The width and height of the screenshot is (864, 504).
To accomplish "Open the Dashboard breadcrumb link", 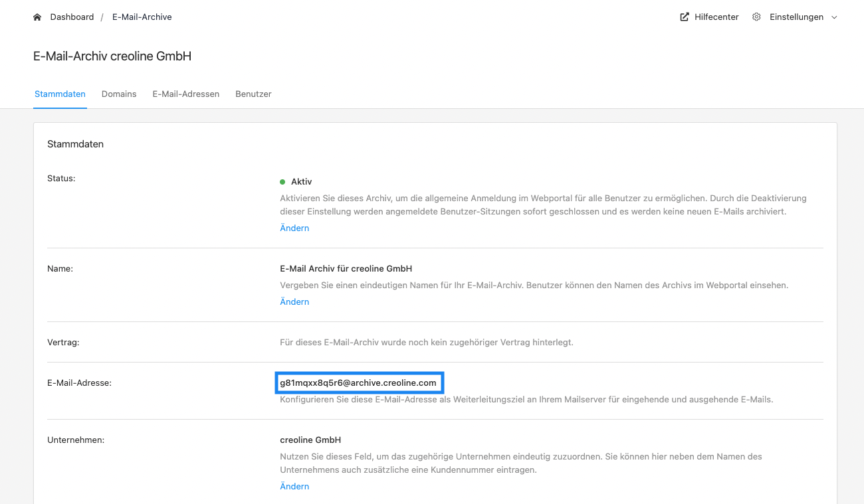I will (x=72, y=17).
